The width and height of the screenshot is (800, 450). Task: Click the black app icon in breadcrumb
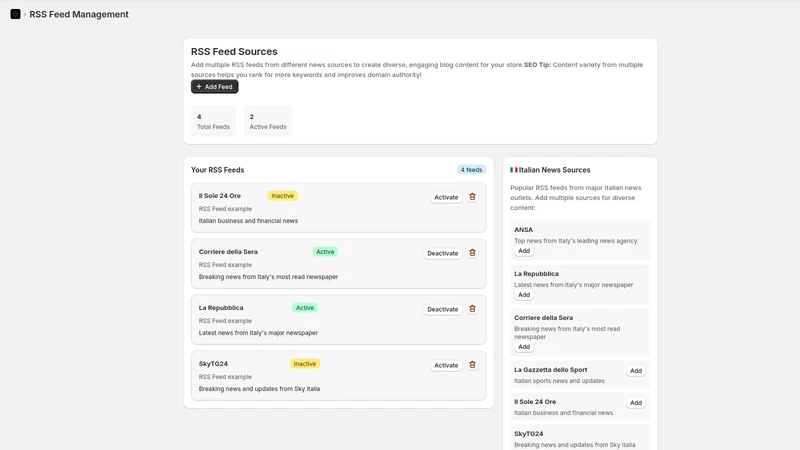(15, 14)
